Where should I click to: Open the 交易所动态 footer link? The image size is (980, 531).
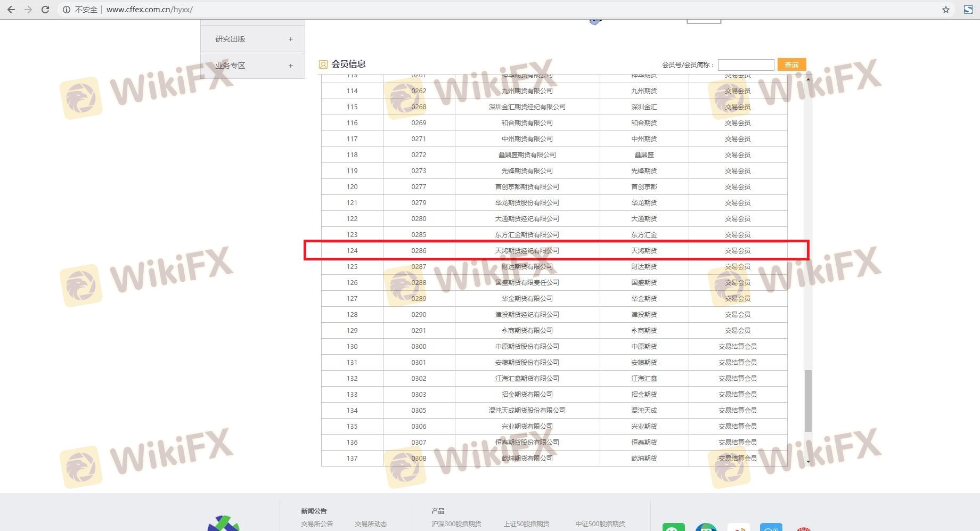(x=371, y=524)
